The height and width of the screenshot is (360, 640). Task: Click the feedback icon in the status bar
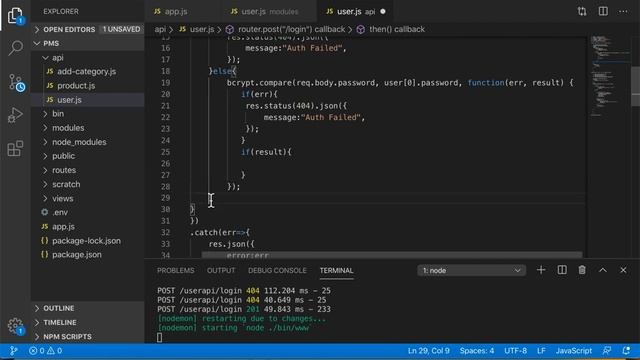(607, 351)
